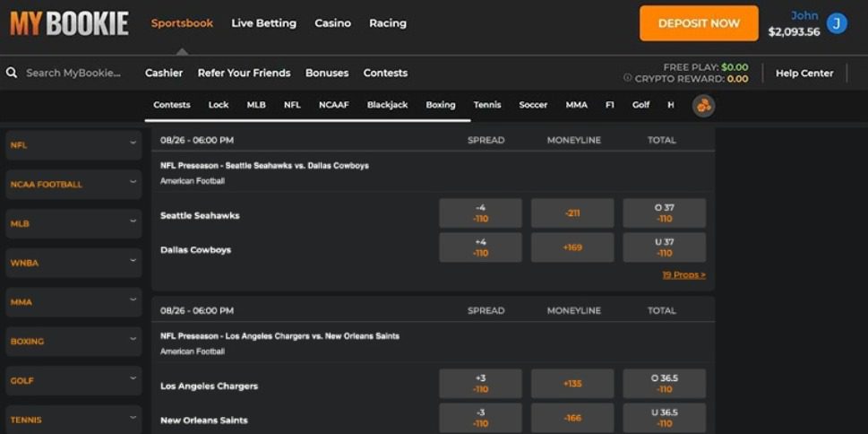Open the Racing section
The height and width of the screenshot is (434, 868).
coord(388,23)
